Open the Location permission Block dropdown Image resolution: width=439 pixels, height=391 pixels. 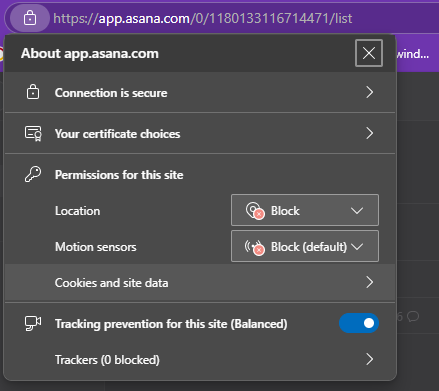305,210
